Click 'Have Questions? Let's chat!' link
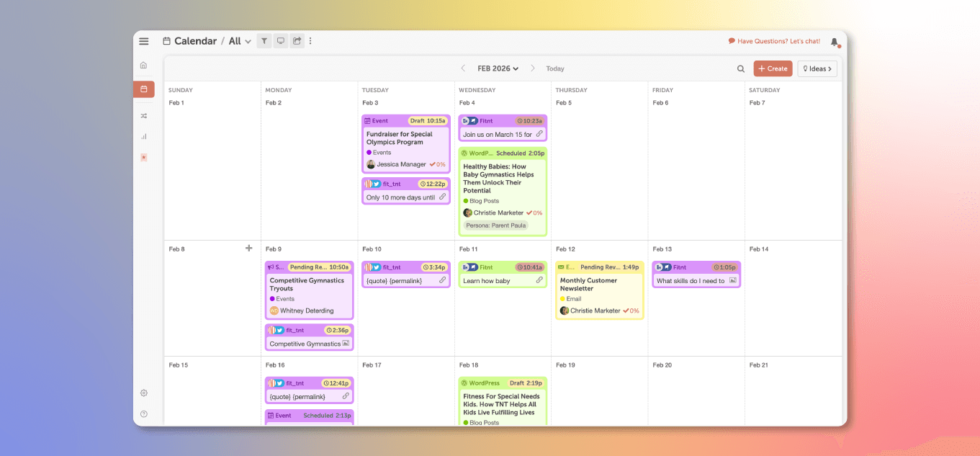The height and width of the screenshot is (456, 980). [774, 41]
